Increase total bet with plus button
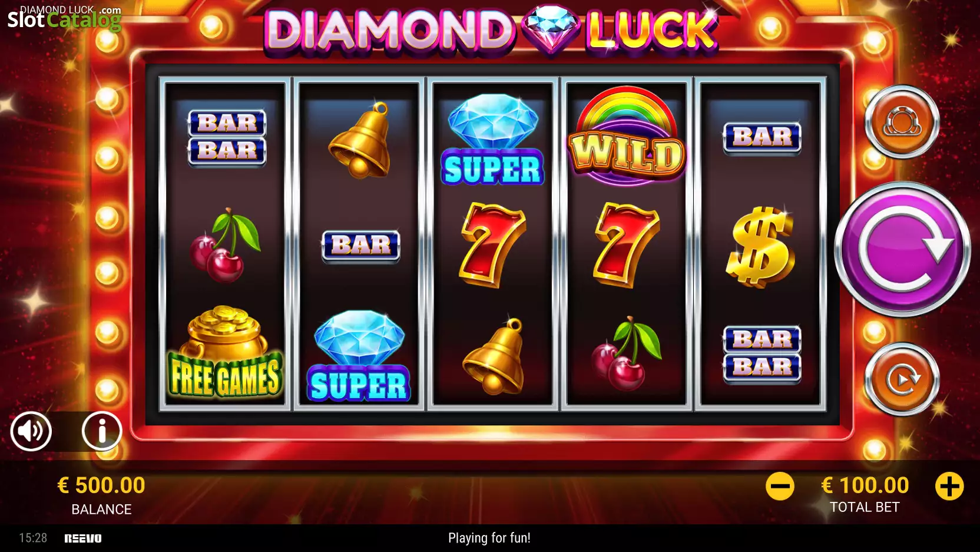The height and width of the screenshot is (552, 980). click(949, 487)
